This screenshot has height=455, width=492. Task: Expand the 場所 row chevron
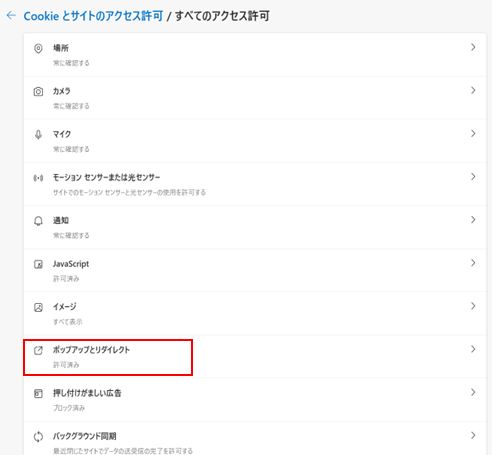click(x=473, y=47)
